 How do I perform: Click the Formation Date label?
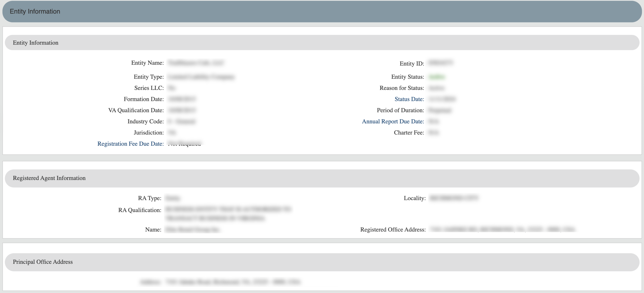tap(144, 99)
